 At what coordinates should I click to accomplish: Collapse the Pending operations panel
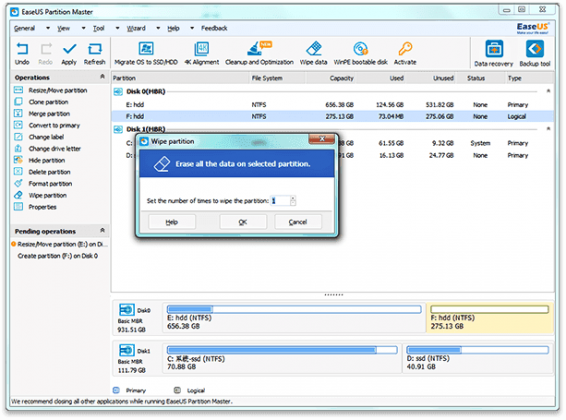tap(102, 230)
